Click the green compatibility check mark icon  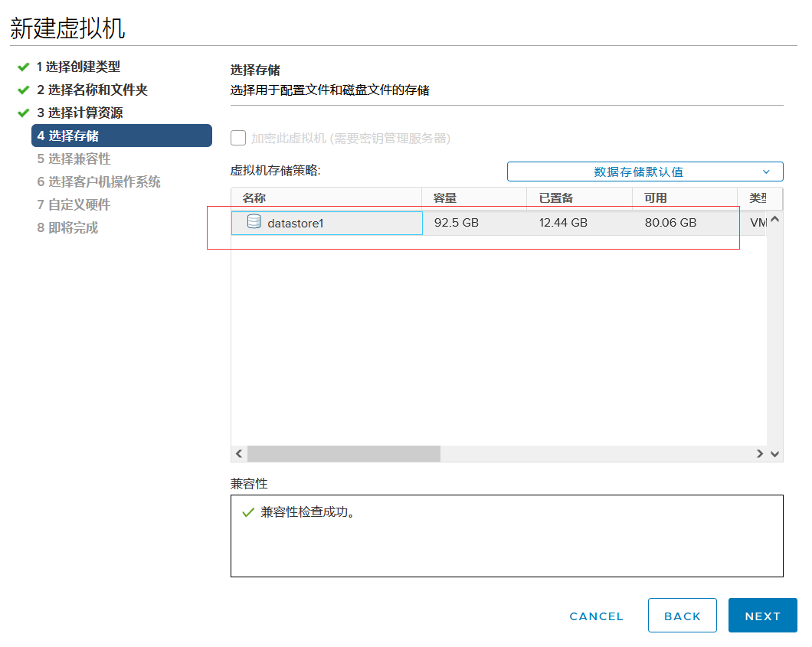click(248, 512)
